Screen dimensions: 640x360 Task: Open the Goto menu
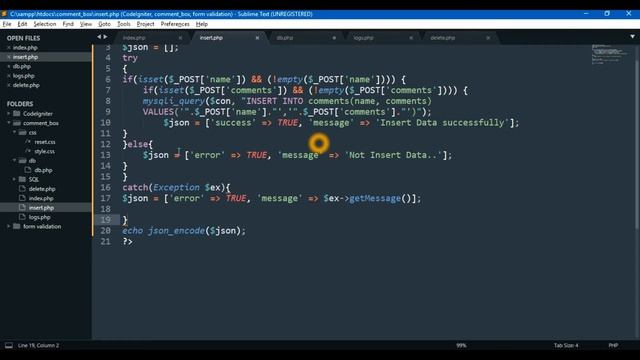pyautogui.click(x=104, y=24)
